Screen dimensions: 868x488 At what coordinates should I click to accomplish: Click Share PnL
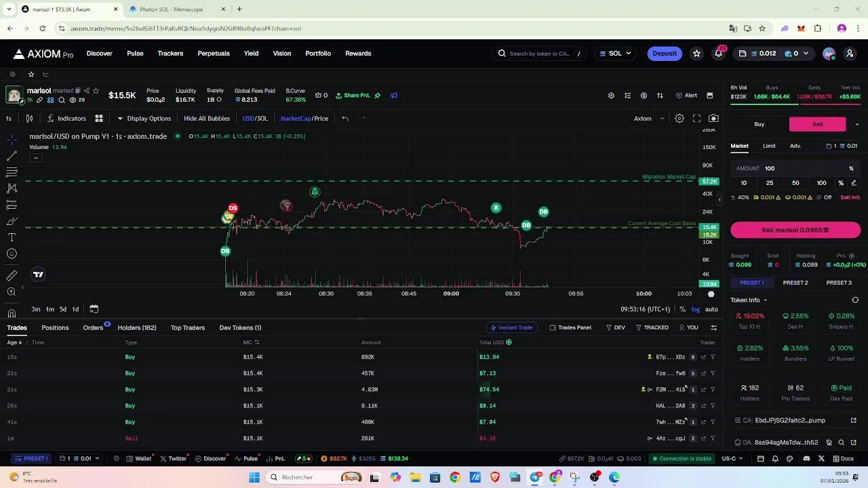click(353, 96)
